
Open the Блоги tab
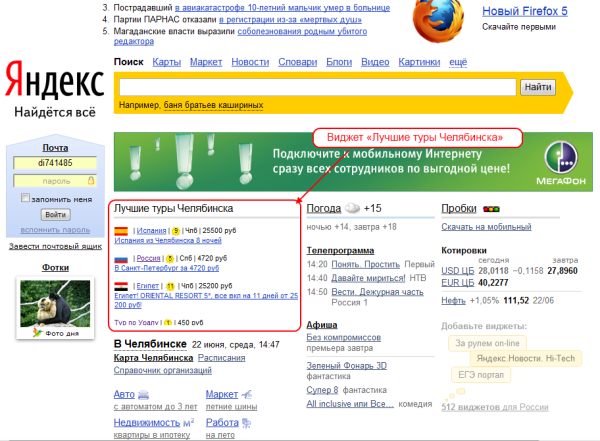[339, 62]
